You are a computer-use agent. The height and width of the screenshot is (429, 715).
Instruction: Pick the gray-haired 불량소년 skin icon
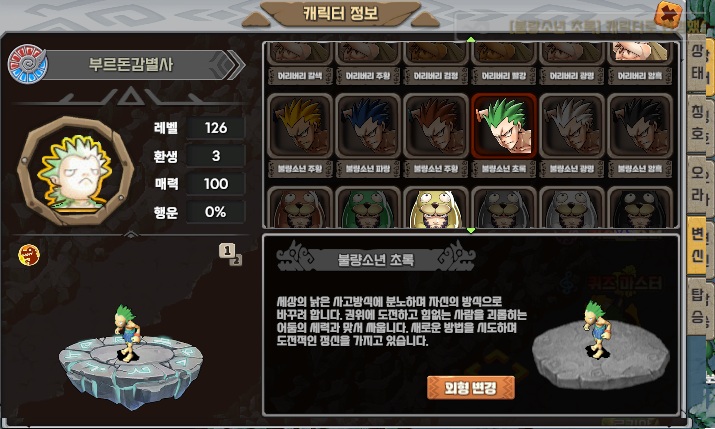click(x=572, y=126)
